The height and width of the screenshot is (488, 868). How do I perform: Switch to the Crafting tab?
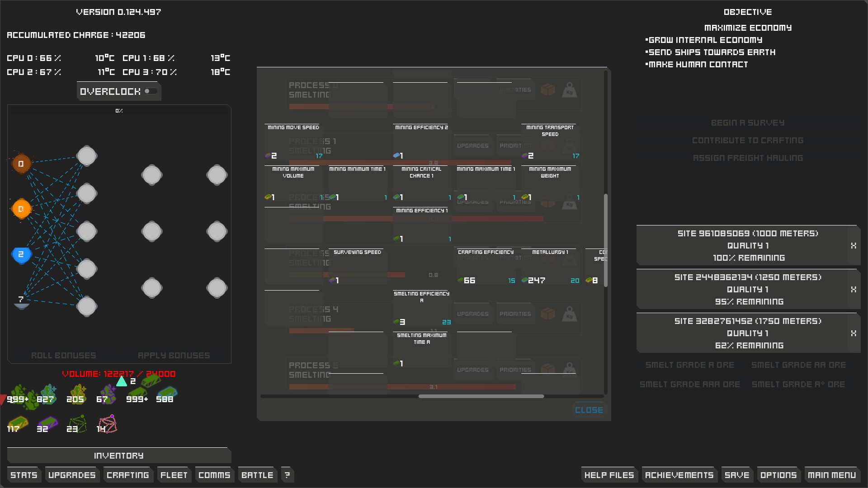pyautogui.click(x=127, y=475)
